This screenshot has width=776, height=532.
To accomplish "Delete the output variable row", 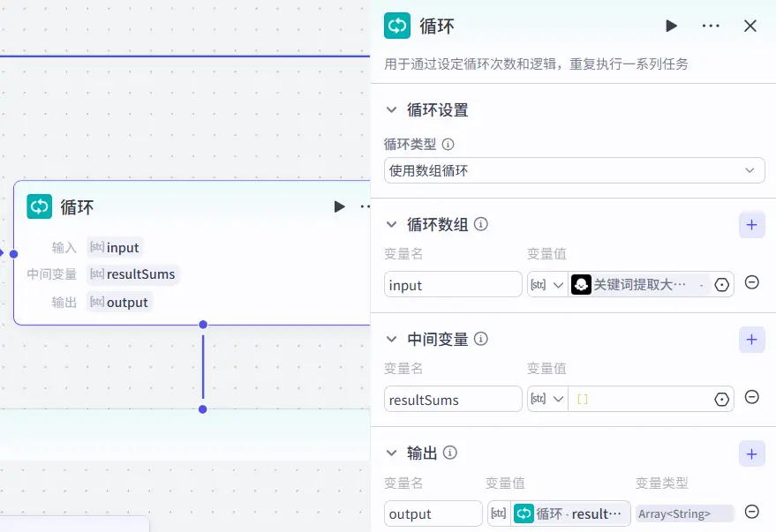I will (752, 512).
